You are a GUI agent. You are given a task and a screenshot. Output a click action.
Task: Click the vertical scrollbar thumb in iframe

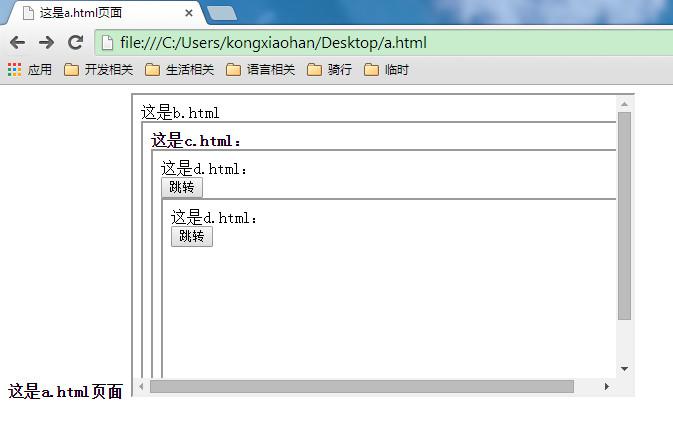624,216
